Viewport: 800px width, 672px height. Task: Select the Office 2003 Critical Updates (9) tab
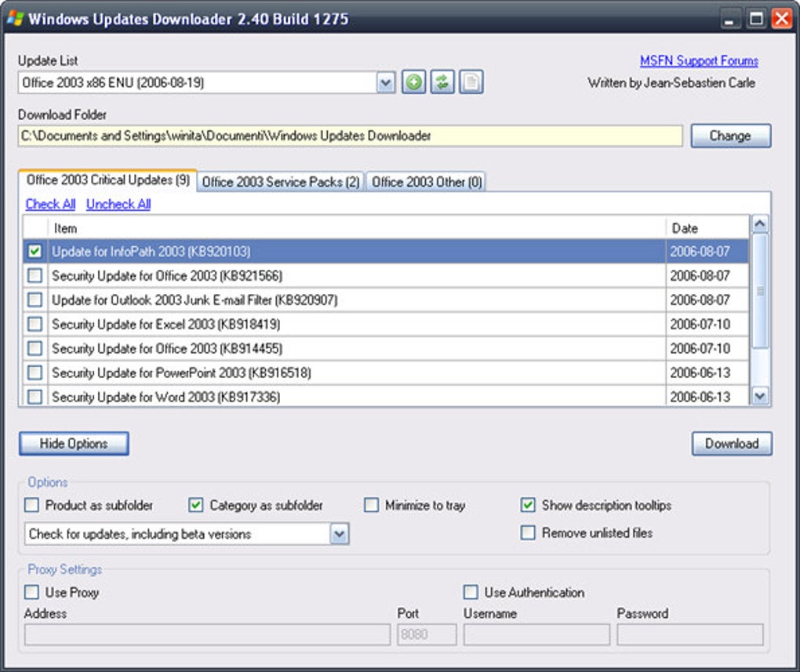click(107, 180)
